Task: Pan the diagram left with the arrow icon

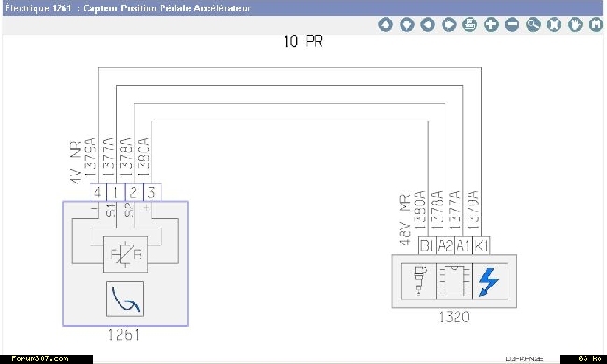Action: pyautogui.click(x=428, y=25)
